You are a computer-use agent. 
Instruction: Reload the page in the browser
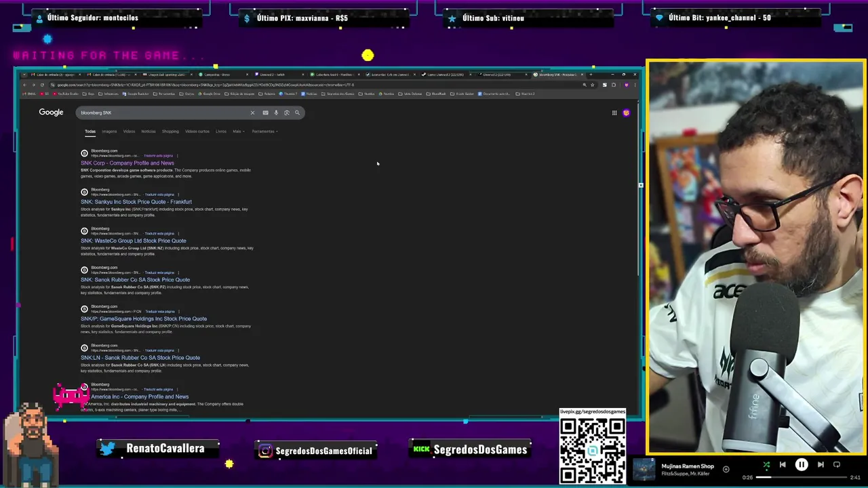pos(41,85)
